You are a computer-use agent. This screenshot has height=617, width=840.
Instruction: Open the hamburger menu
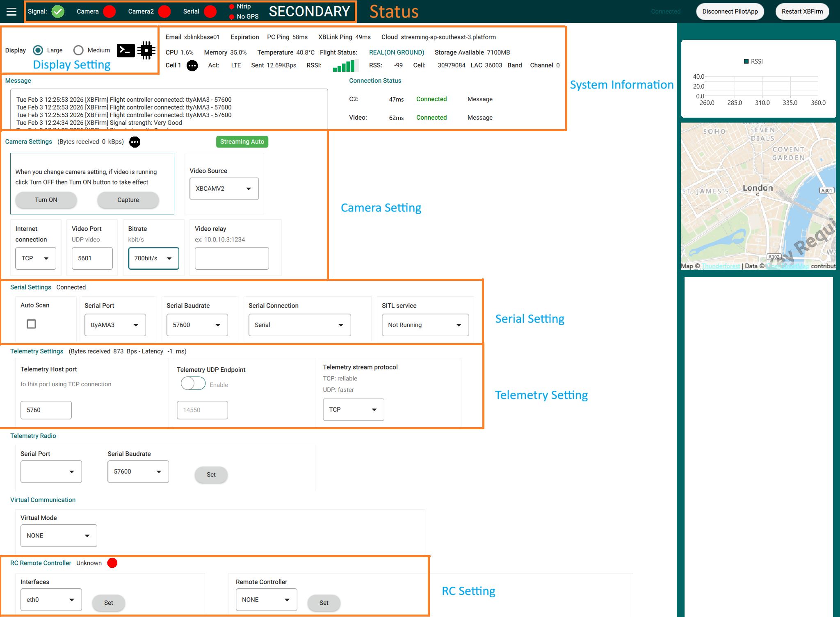(x=11, y=11)
